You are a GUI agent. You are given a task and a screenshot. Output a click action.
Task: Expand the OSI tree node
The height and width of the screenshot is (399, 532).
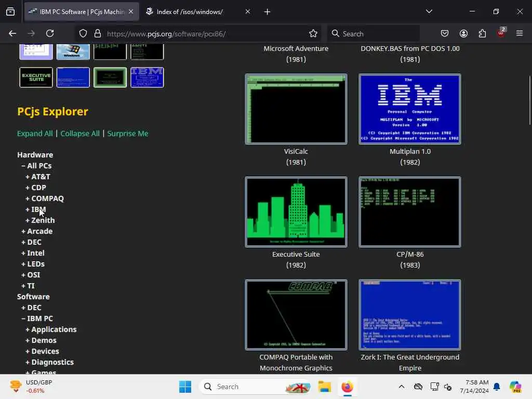click(x=31, y=274)
